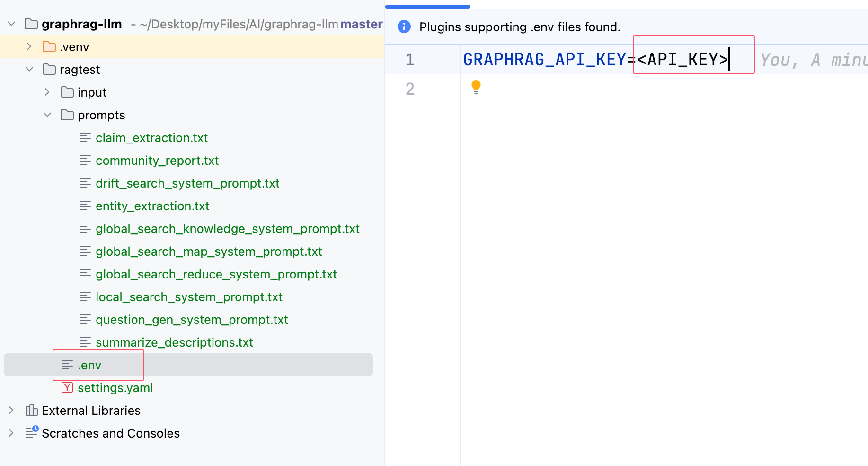Screen dimensions: 868x466
Task: Collapse the ragtest folder
Action: [x=29, y=69]
